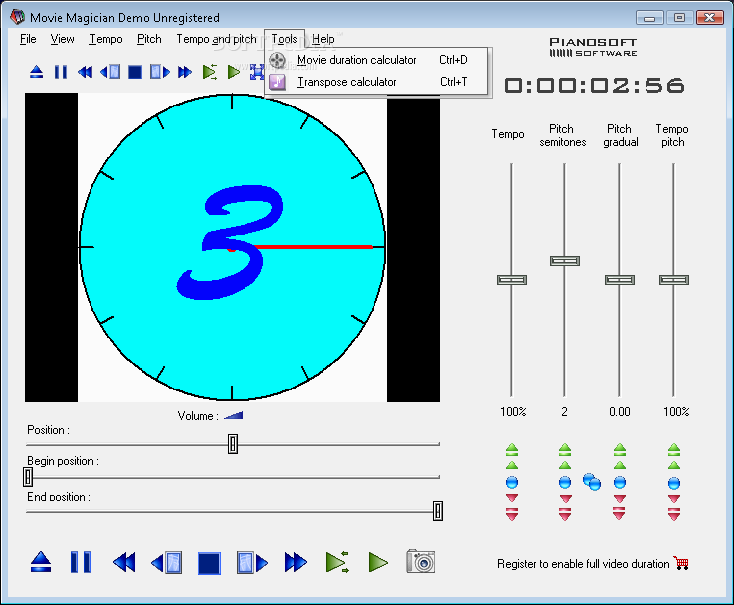The width and height of the screenshot is (734, 605).
Task: Click Tempo small decrease red arrow
Action: (512, 498)
